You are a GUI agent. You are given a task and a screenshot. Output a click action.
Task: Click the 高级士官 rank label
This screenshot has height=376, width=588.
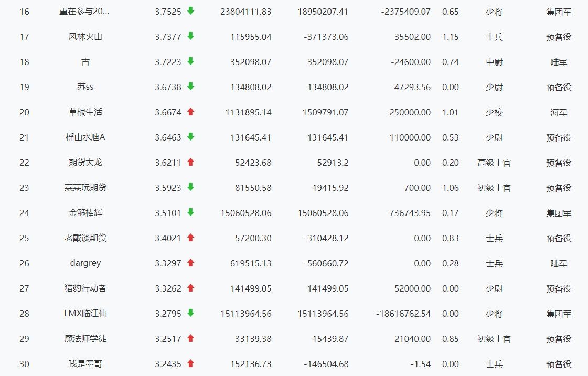(x=494, y=163)
